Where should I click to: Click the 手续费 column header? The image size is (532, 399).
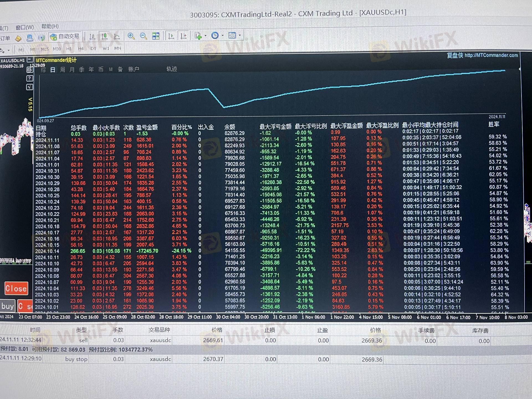(x=426, y=330)
